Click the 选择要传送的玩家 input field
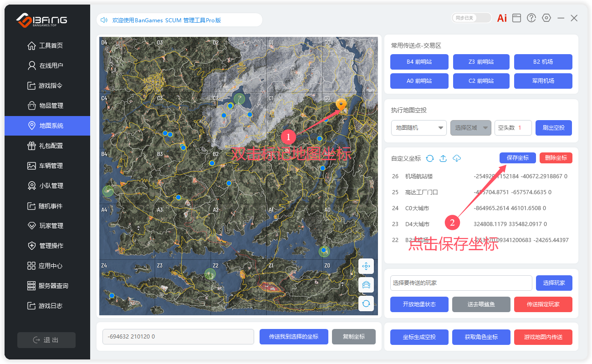Image resolution: width=592 pixels, height=364 pixels. point(461,283)
